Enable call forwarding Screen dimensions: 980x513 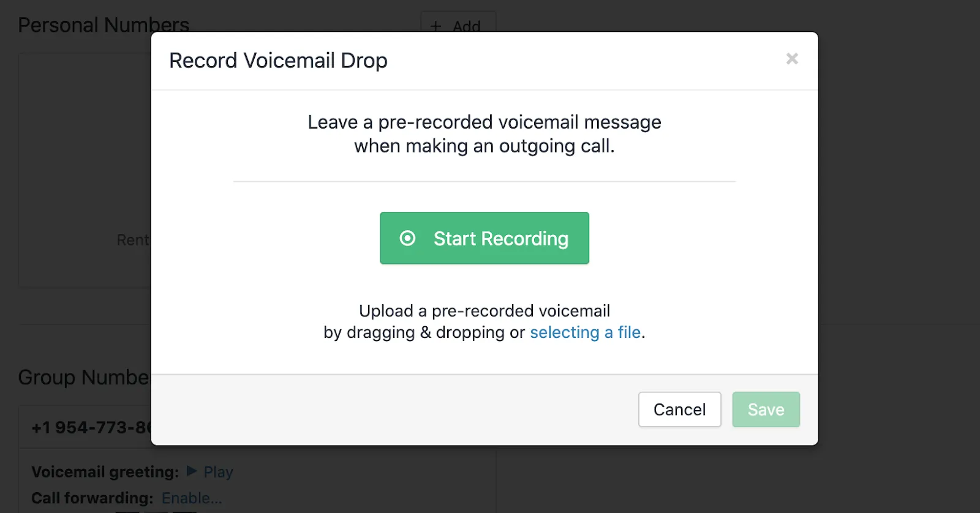(x=191, y=498)
